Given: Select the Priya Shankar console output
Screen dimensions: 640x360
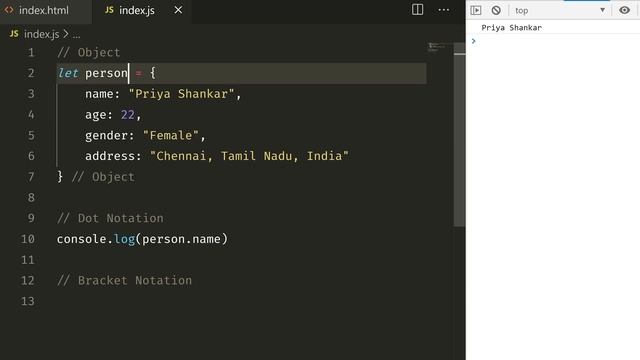Looking at the screenshot, I should tap(511, 27).
